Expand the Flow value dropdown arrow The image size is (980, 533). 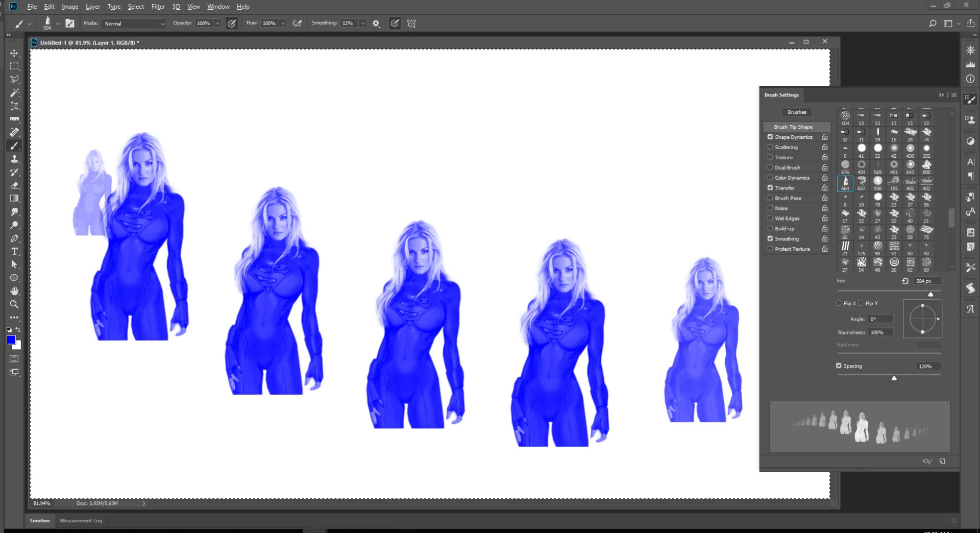pyautogui.click(x=283, y=23)
